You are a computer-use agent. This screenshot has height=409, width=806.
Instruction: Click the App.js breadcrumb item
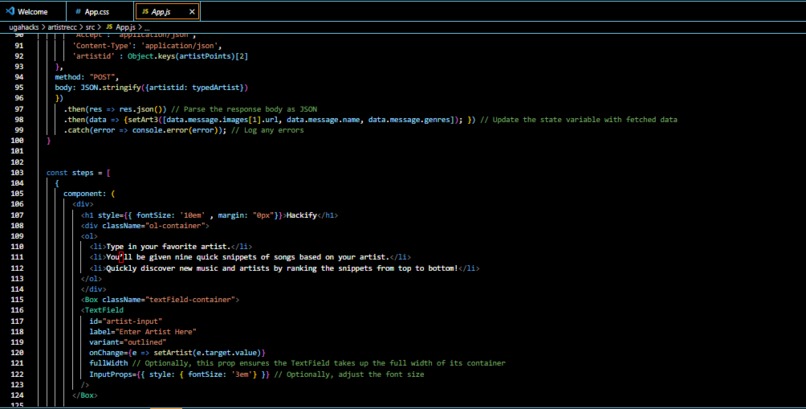tap(125, 27)
